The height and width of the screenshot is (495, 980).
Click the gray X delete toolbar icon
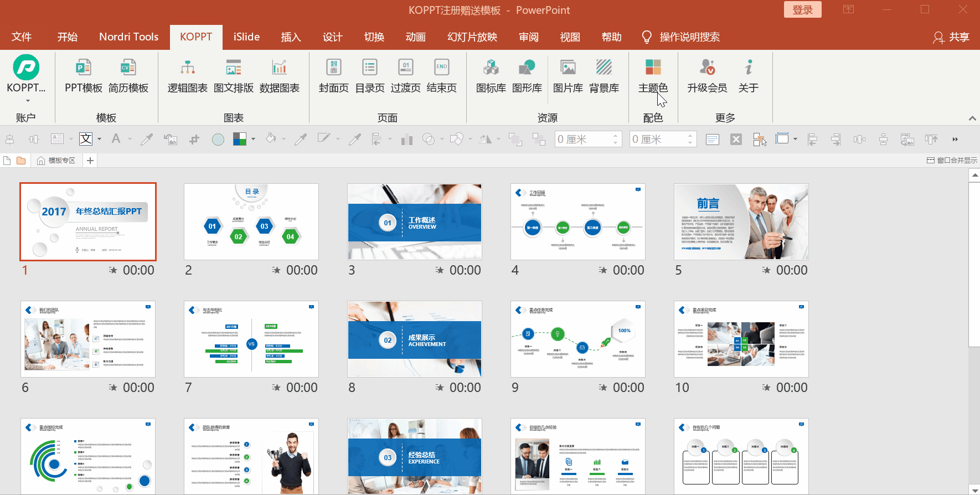tap(736, 140)
